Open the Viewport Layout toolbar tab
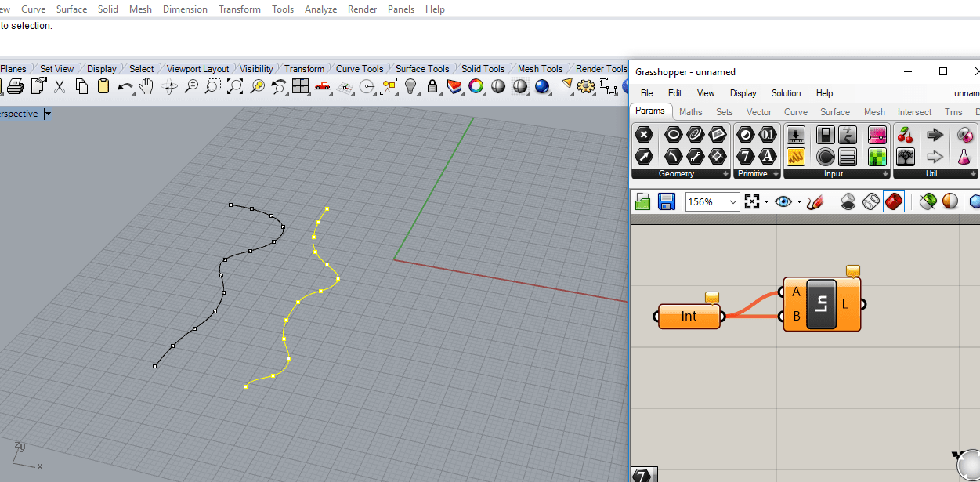The image size is (980, 482). [197, 69]
